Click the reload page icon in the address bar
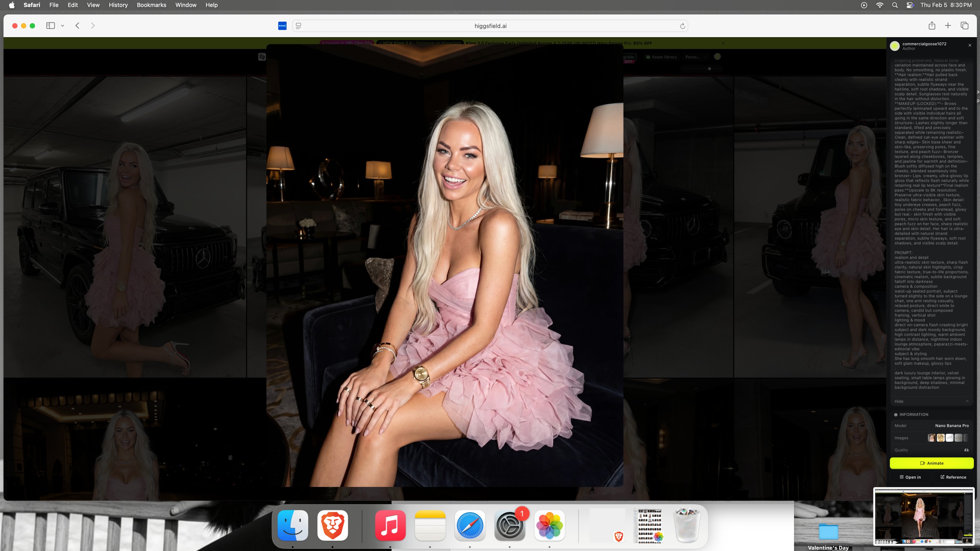The height and width of the screenshot is (551, 980). tap(682, 26)
